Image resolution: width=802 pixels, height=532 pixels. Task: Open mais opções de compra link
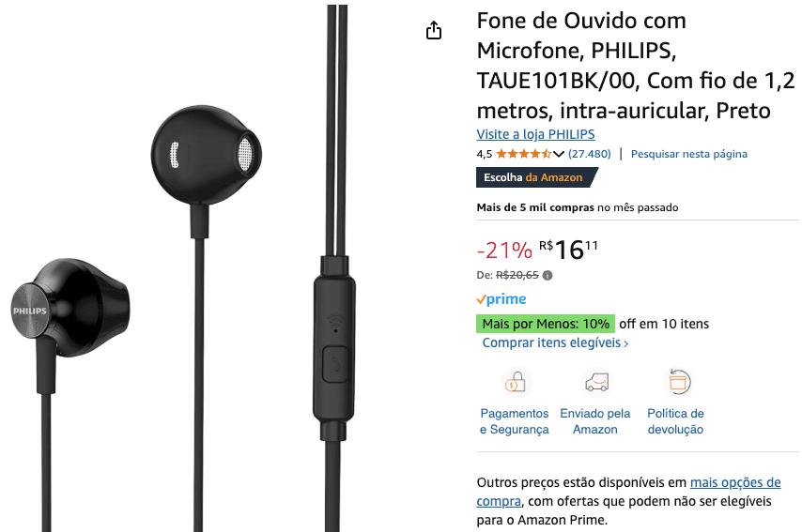pyautogui.click(x=628, y=492)
